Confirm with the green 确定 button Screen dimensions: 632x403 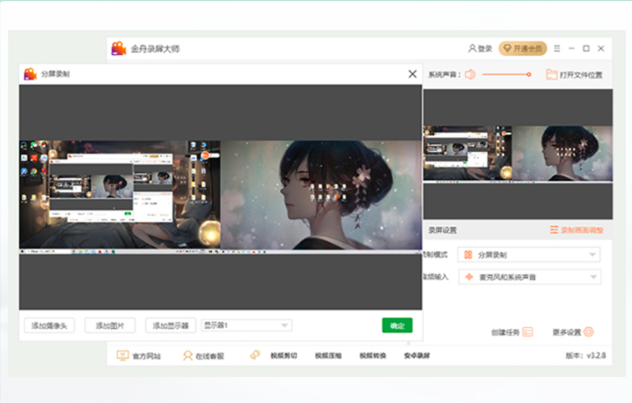pos(397,325)
